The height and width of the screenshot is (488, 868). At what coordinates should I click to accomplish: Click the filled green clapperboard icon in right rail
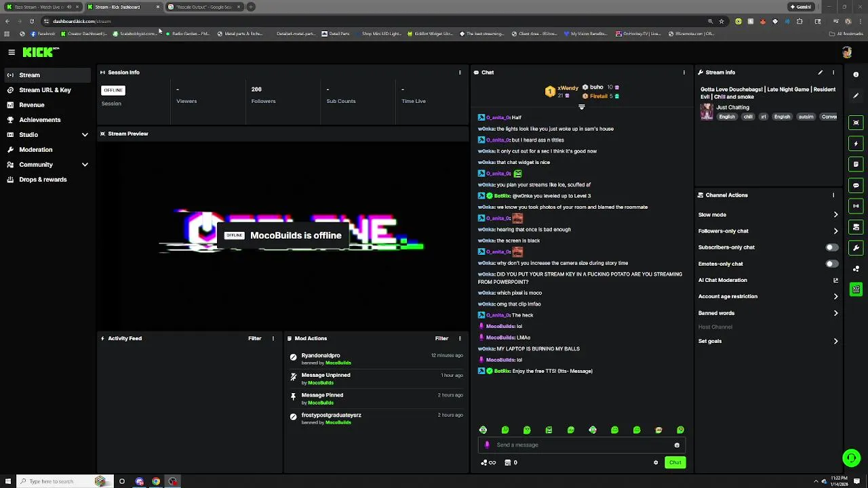pyautogui.click(x=856, y=289)
